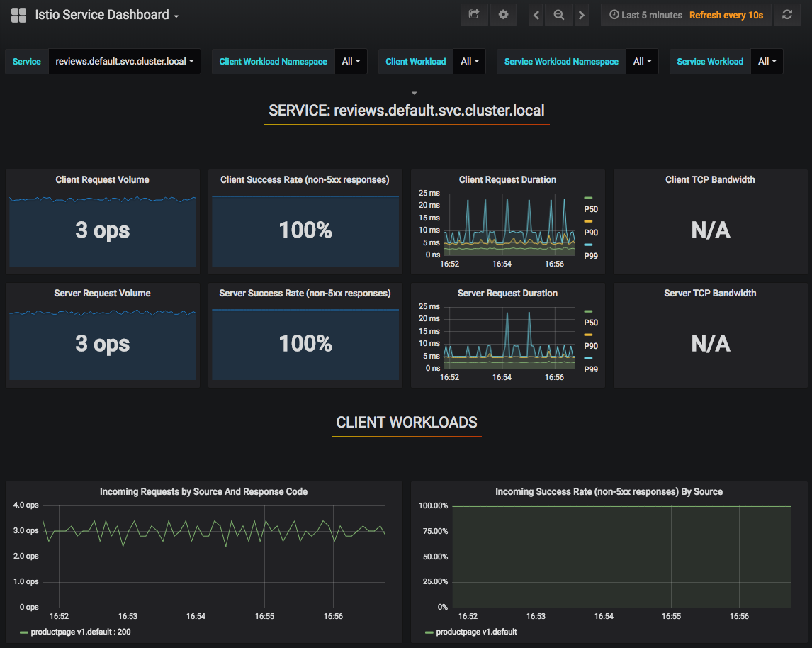Refresh the dashboard using refresh icon
Image resolution: width=812 pixels, height=648 pixels.
click(786, 14)
